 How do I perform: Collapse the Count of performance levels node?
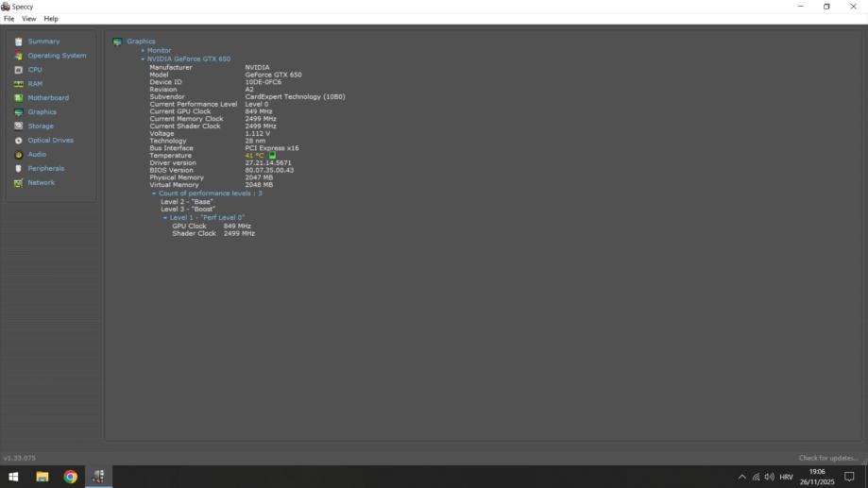(x=154, y=194)
